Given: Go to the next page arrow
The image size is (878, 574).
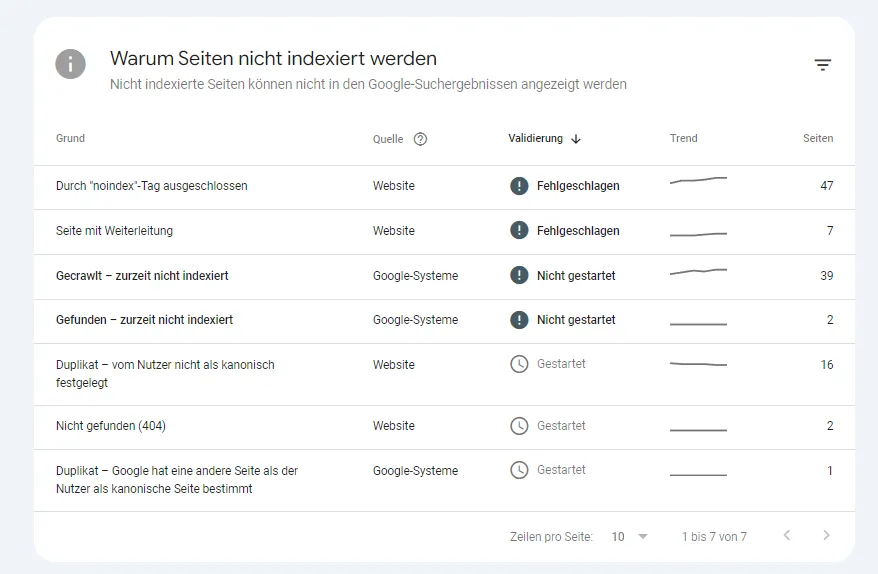Looking at the screenshot, I should (x=826, y=535).
